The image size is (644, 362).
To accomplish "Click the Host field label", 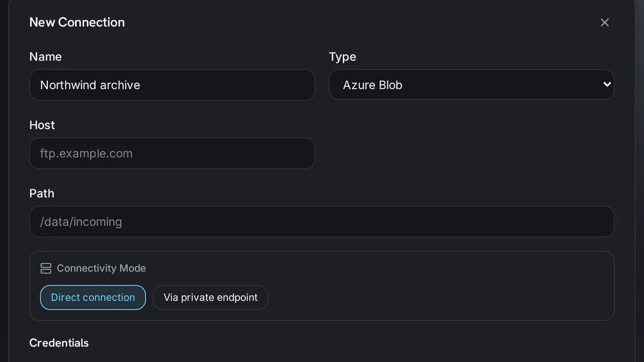I will (x=42, y=125).
